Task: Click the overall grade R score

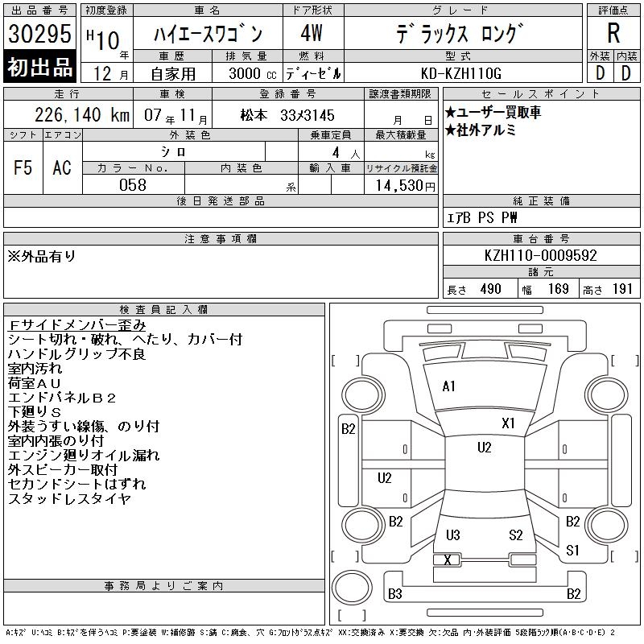Action: pos(613,34)
